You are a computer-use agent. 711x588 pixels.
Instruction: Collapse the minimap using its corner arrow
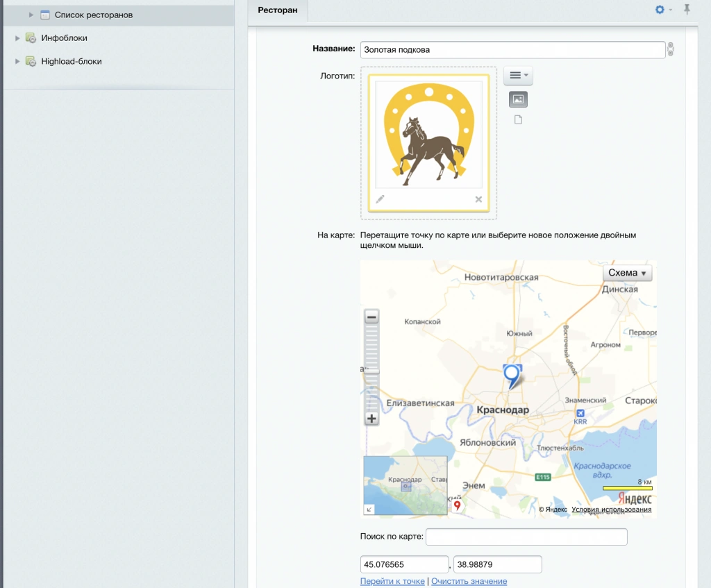point(369,510)
